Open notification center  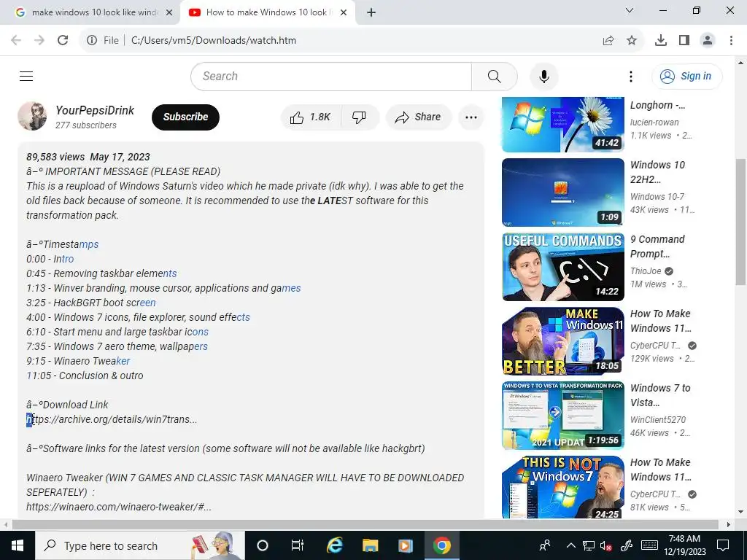(723, 545)
